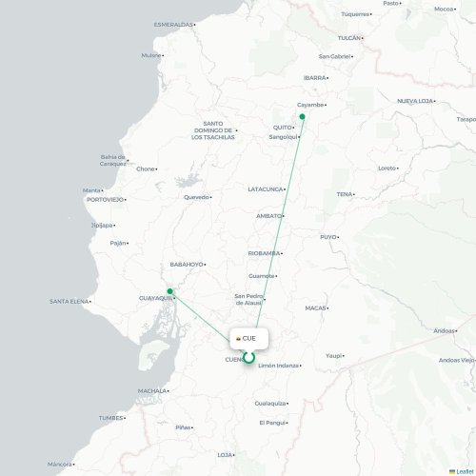
Task: Click the MACAS city label
Action: coord(315,307)
